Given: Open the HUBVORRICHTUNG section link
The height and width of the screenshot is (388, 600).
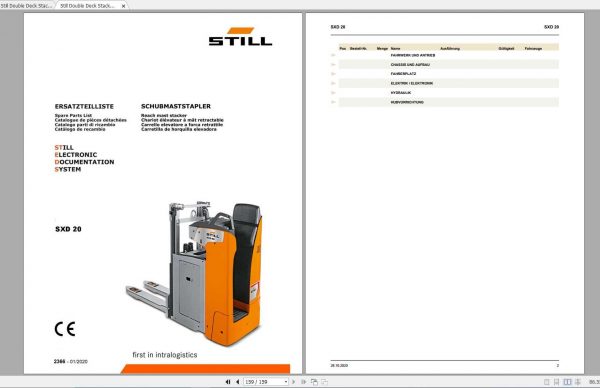Looking at the screenshot, I should [x=407, y=102].
